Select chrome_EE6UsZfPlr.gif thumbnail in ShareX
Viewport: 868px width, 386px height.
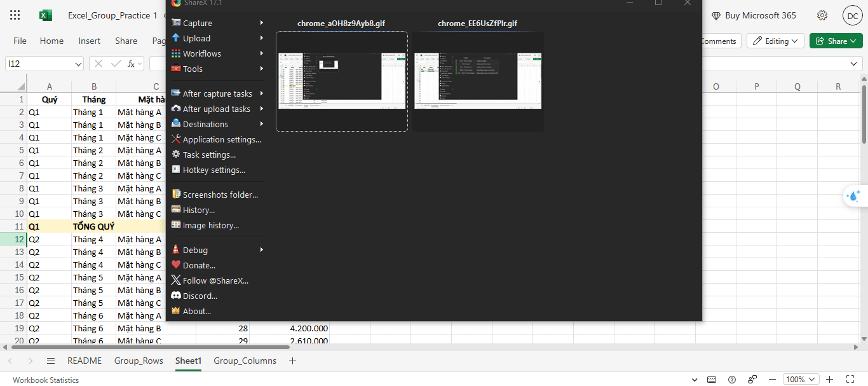coord(478,81)
